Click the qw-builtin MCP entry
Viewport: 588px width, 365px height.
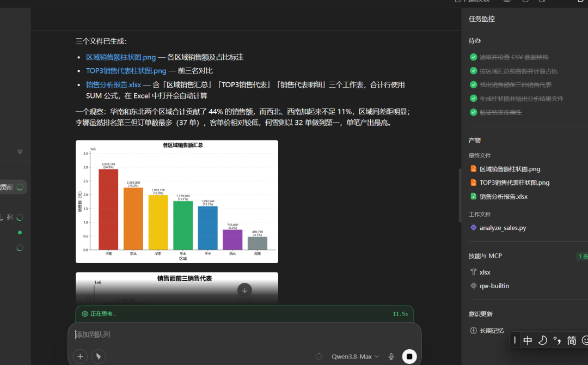point(494,286)
